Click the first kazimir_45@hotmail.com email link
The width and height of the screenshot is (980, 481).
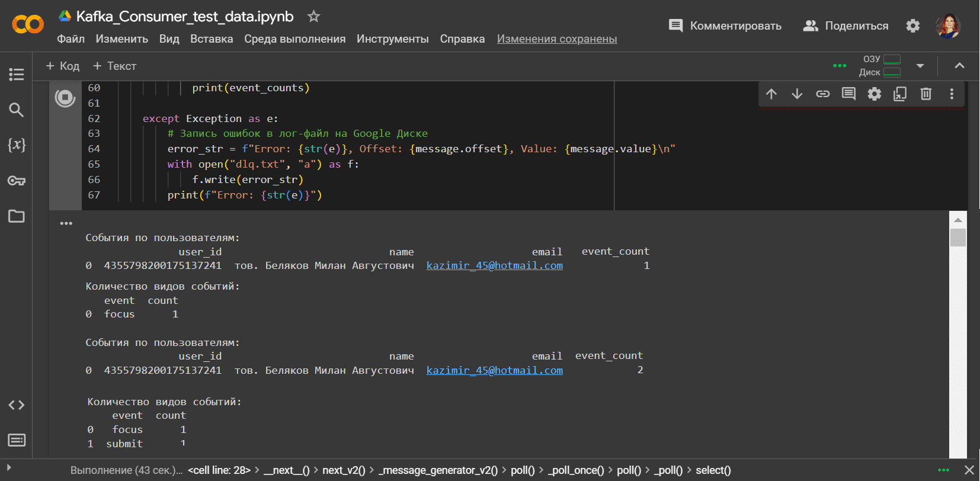(x=494, y=265)
